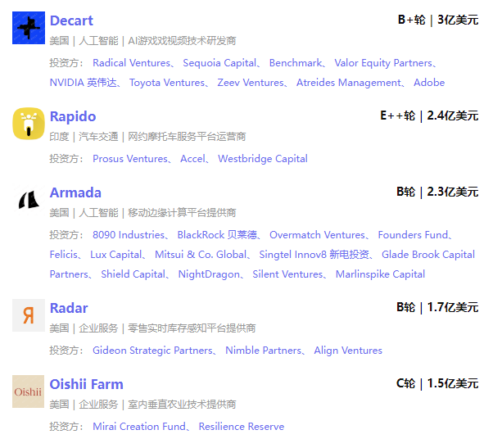Click the Rapido yellow scooter logo

pos(29,124)
